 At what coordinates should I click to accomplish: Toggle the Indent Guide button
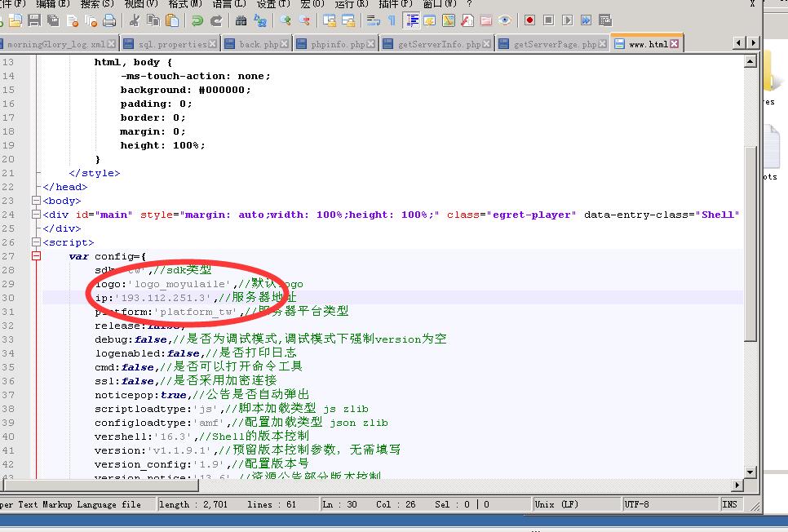tap(412, 20)
